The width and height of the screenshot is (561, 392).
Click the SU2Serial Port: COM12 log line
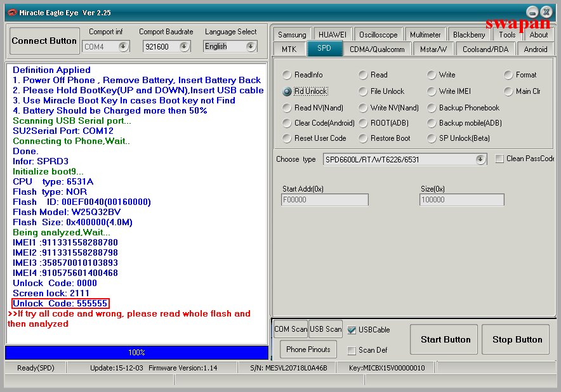click(63, 131)
